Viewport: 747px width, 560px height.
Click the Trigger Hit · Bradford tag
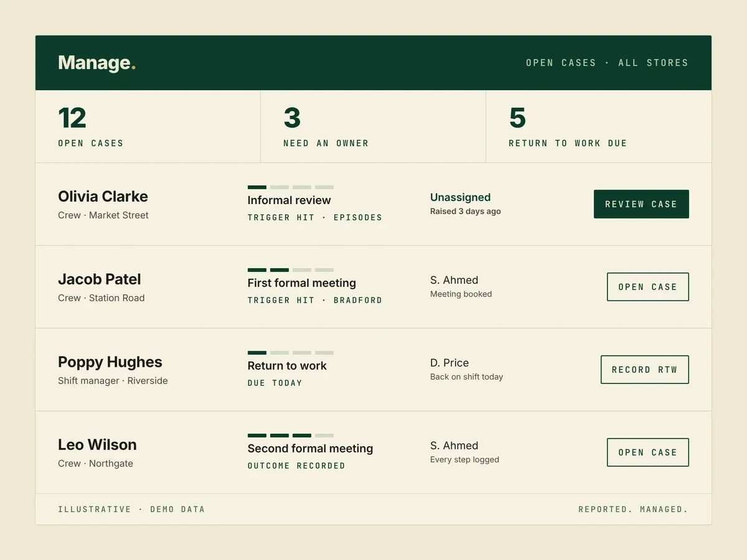[x=315, y=301]
